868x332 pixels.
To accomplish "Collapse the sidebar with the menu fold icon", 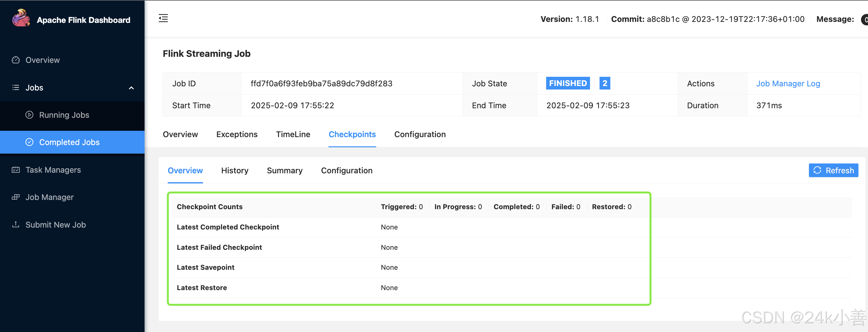I will point(163,18).
